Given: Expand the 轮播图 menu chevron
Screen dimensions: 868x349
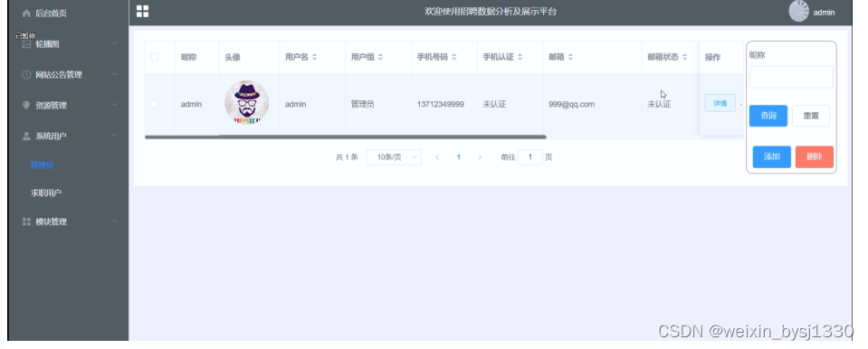Looking at the screenshot, I should pyautogui.click(x=115, y=43).
